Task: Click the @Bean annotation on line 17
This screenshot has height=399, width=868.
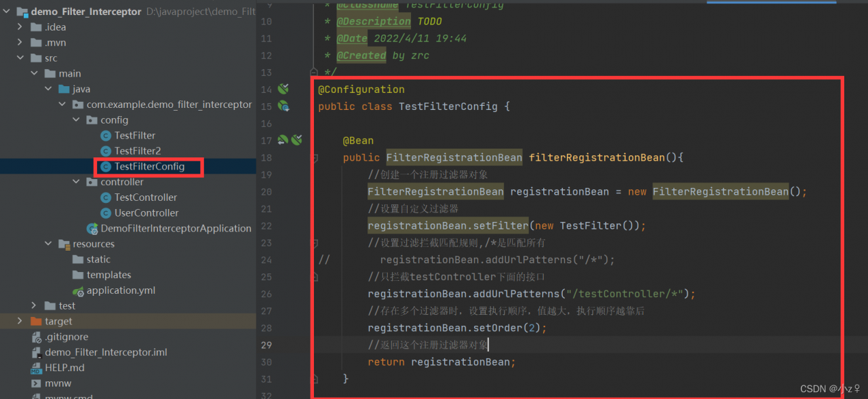Action: click(x=358, y=140)
